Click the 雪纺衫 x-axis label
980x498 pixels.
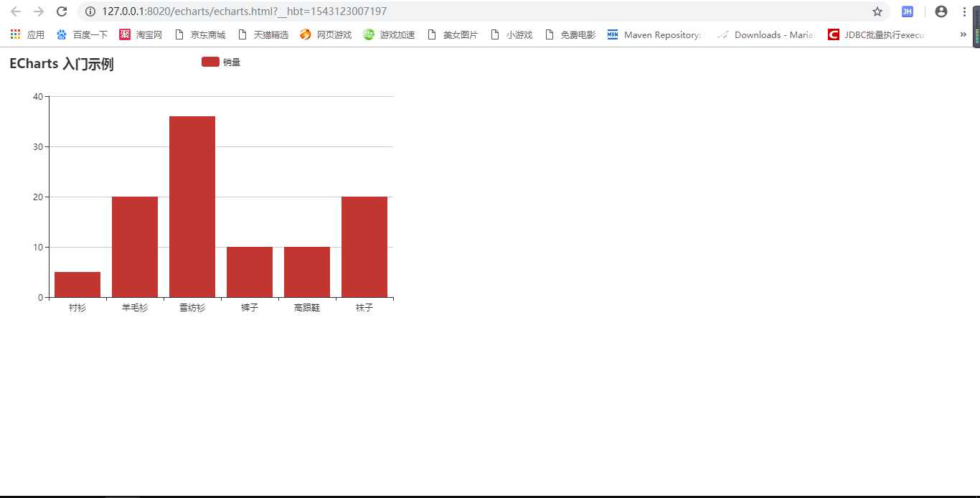pos(192,307)
